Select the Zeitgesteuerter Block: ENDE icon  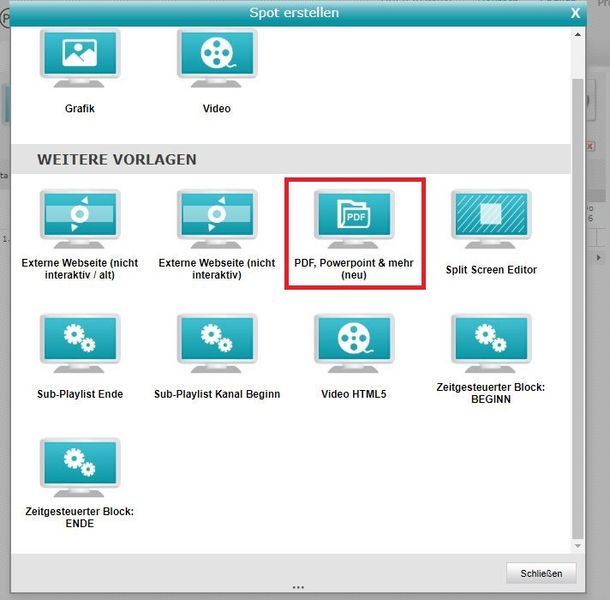point(80,467)
